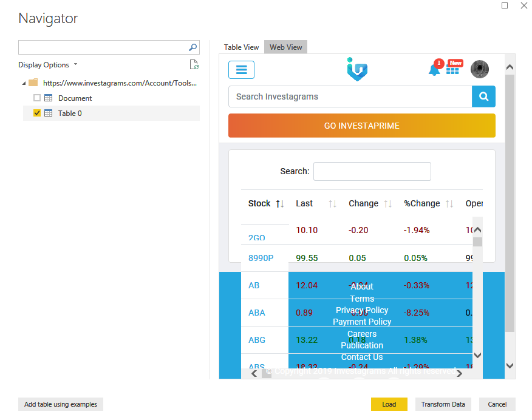This screenshot has height=420, width=532.
Task: Maximize the Navigator window
Action: pos(505,5)
